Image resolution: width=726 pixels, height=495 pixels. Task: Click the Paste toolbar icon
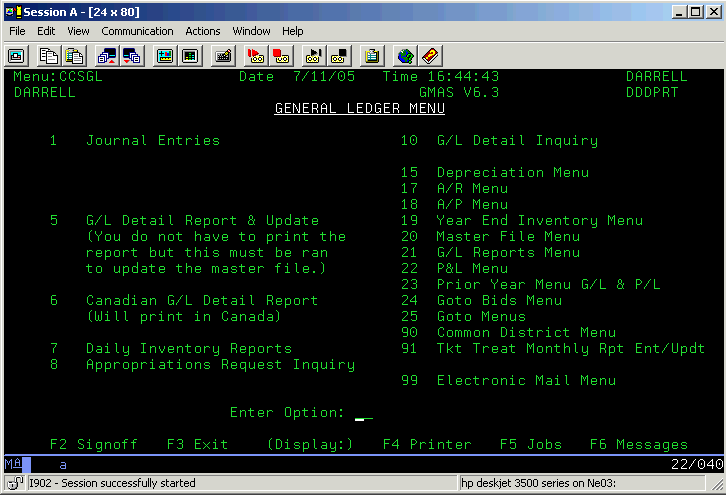[74, 55]
